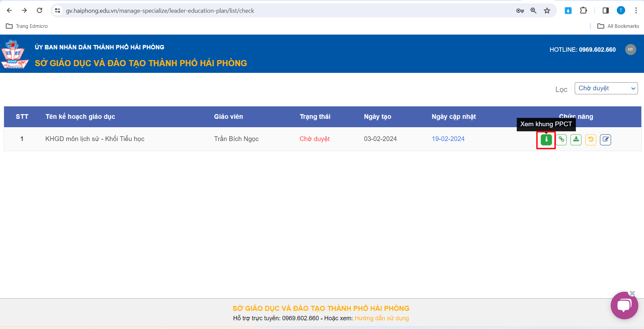The height and width of the screenshot is (329, 644).
Task: Click the blue edit pencil icon
Action: tap(605, 139)
